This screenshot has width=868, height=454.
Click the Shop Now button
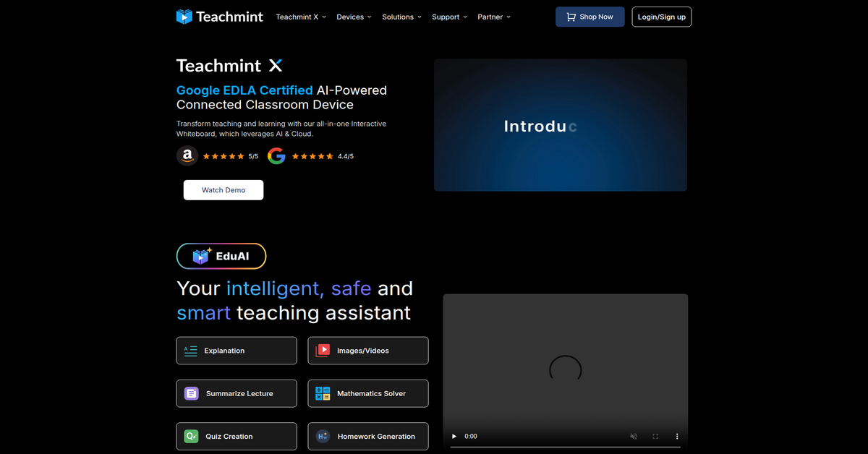pyautogui.click(x=590, y=17)
